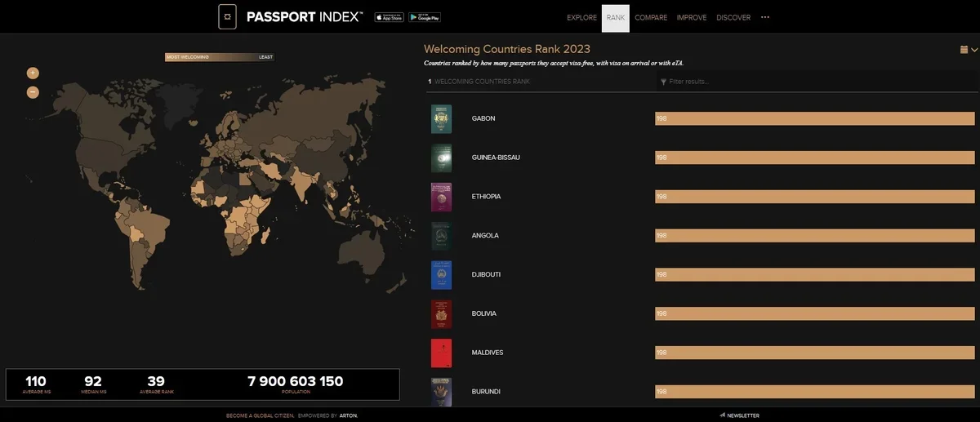Viewport: 980px width, 422px height.
Task: Click the Arton link in footer
Action: (x=349, y=415)
